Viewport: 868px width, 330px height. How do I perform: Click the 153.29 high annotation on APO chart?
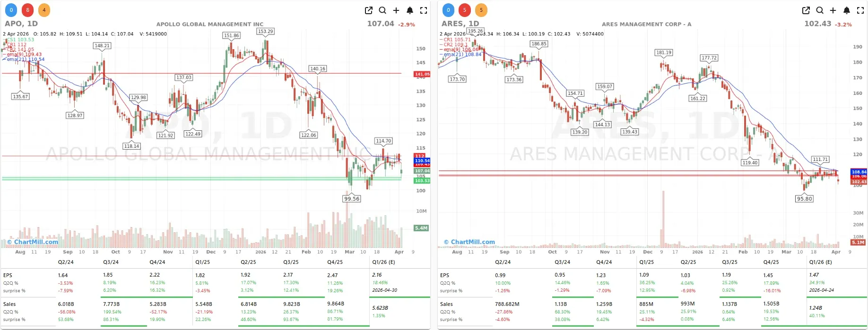(265, 31)
